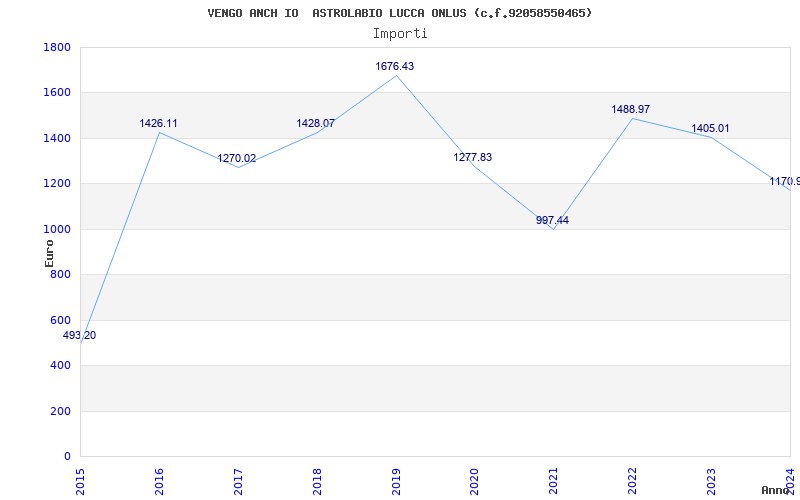Click the y-axis label 1600
The width and height of the screenshot is (800, 500).
[x=57, y=93]
